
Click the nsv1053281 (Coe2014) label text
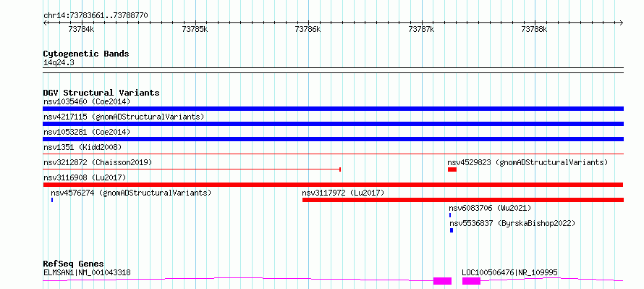click(x=87, y=132)
